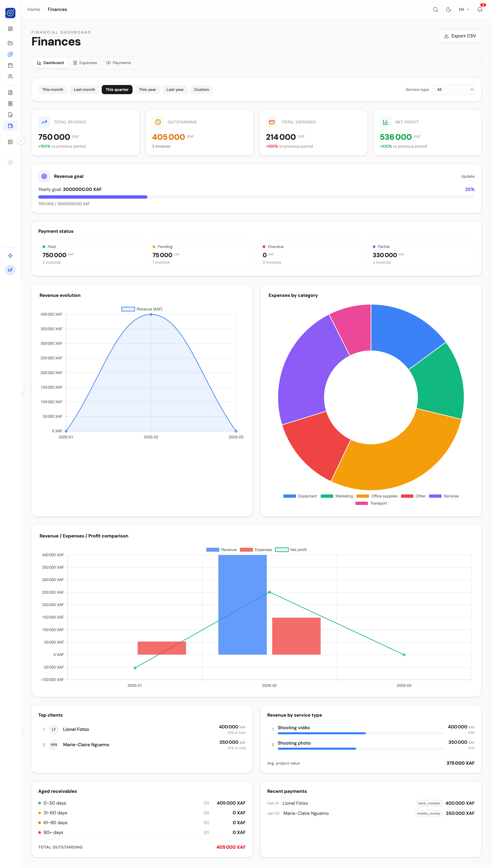492x868 pixels.
Task: Open the EN language dropdown
Action: (463, 9)
